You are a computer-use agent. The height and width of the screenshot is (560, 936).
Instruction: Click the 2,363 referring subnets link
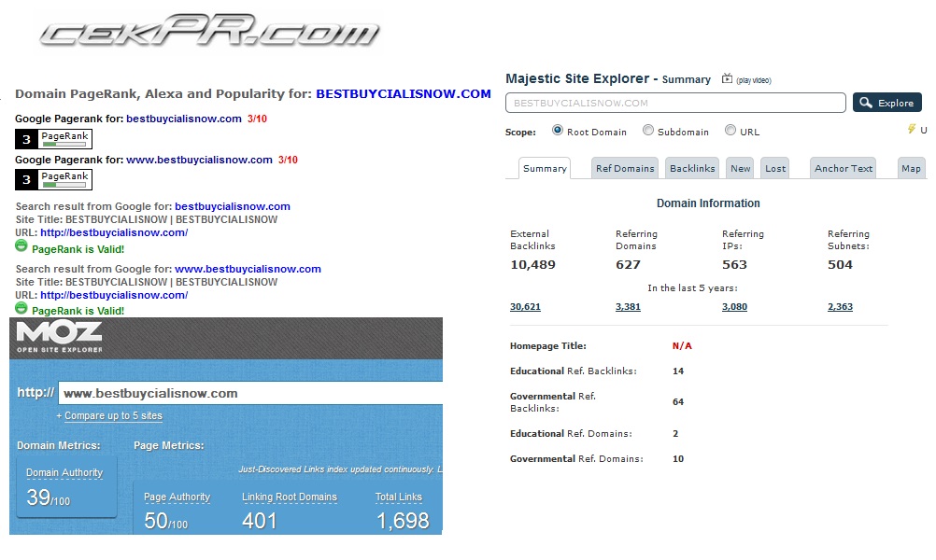pyautogui.click(x=840, y=306)
